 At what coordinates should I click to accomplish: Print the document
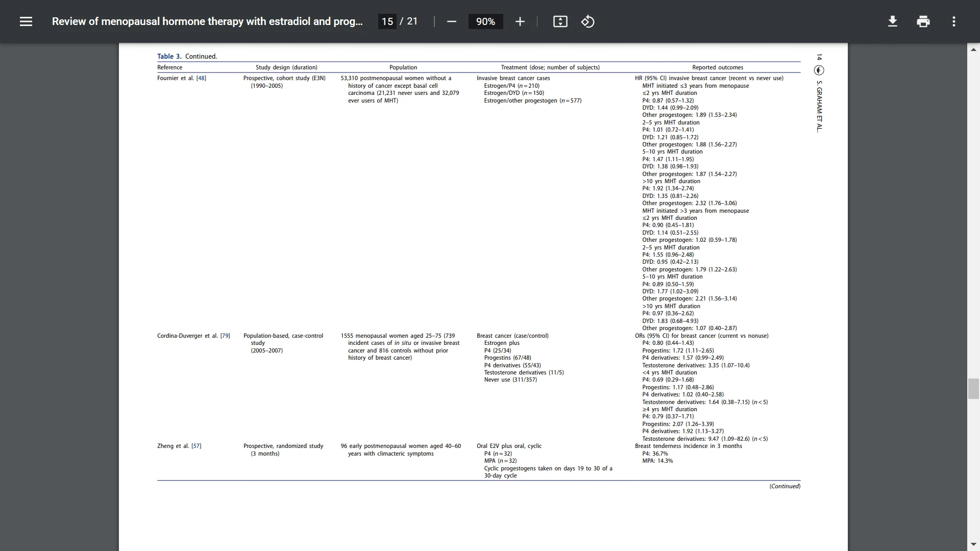923,21
